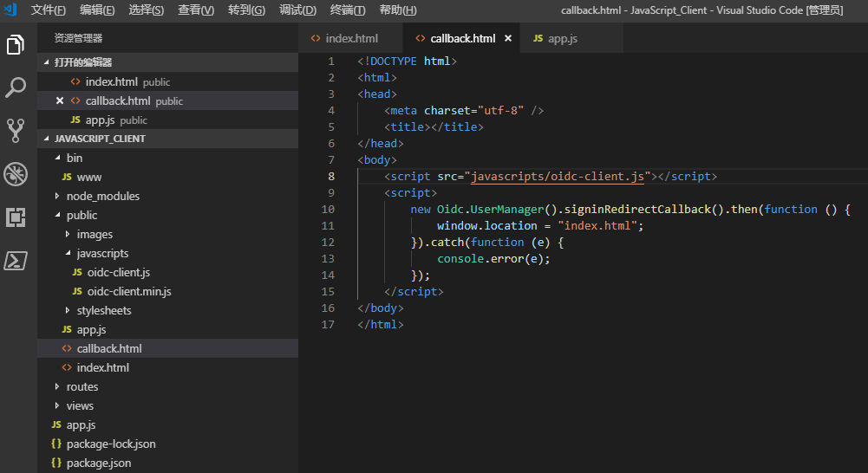This screenshot has height=473, width=868.
Task: Expand the node_modules folder
Action: [102, 196]
